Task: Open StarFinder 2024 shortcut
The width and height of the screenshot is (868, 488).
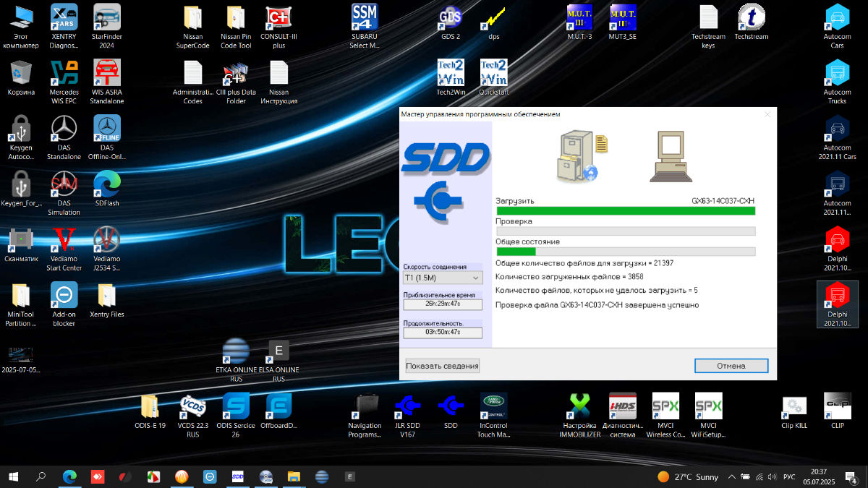Action: 107,25
